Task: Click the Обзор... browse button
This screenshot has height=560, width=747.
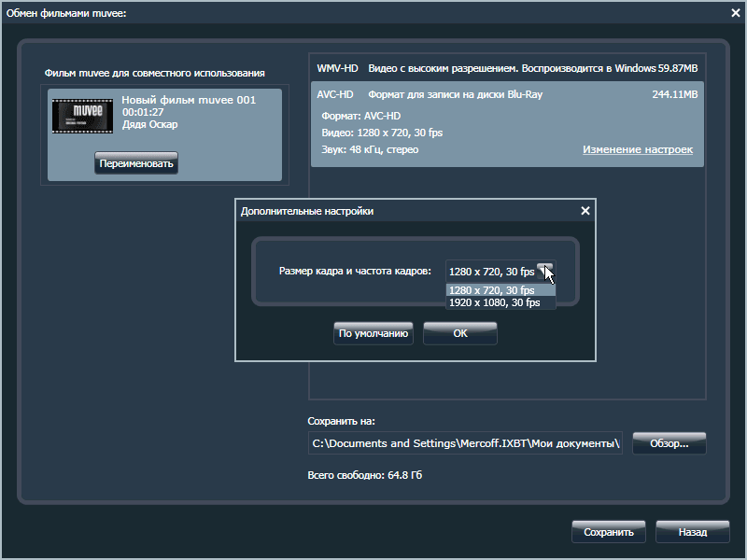Action: (x=669, y=443)
